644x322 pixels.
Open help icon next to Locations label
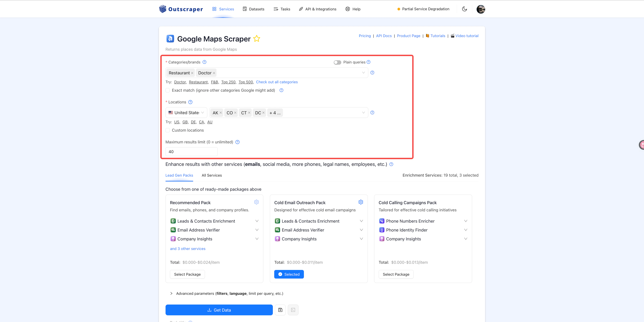pyautogui.click(x=190, y=102)
